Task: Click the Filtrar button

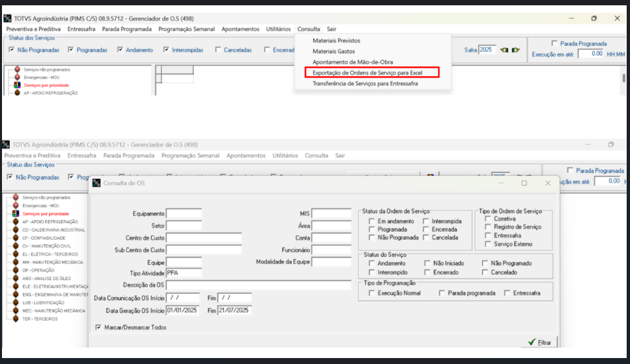Action: point(539,342)
